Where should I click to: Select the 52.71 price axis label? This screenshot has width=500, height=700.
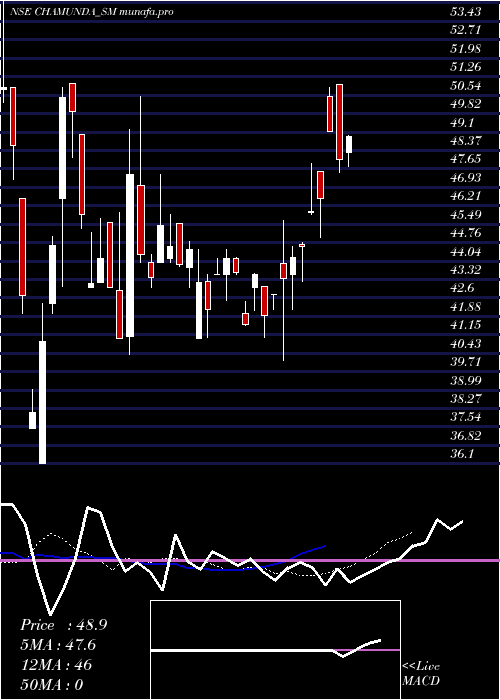click(465, 30)
